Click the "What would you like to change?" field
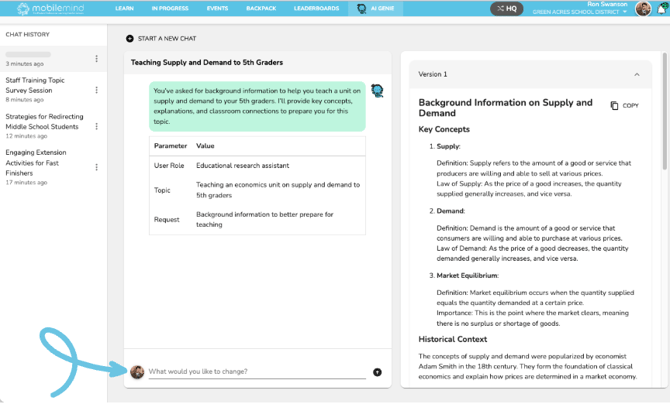The height and width of the screenshot is (404, 670). (256, 372)
